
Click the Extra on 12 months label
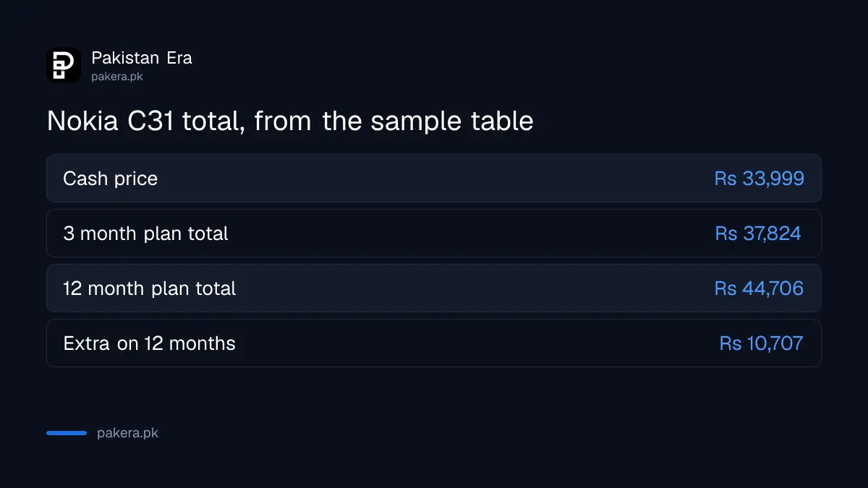[149, 343]
